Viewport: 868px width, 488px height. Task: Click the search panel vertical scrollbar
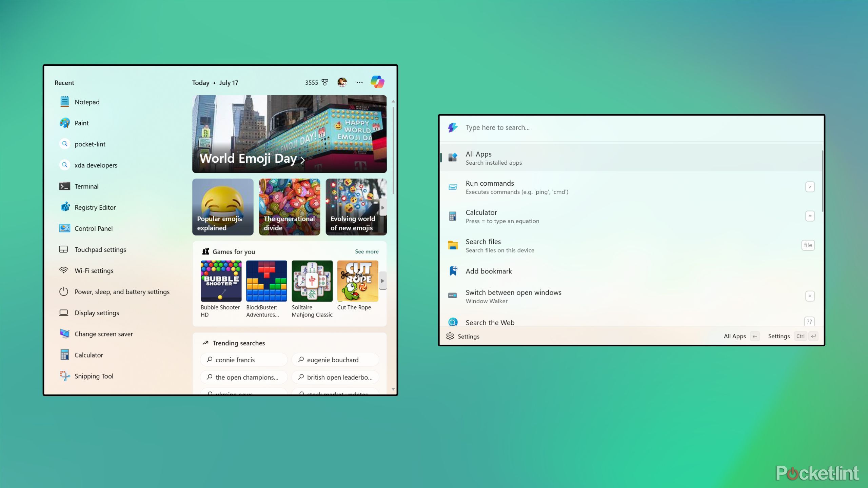coord(393,151)
